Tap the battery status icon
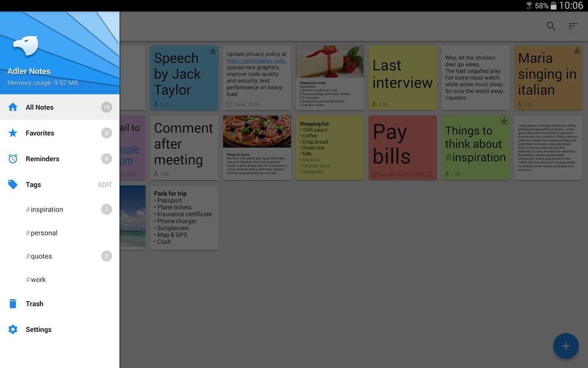The image size is (588, 368). point(554,6)
